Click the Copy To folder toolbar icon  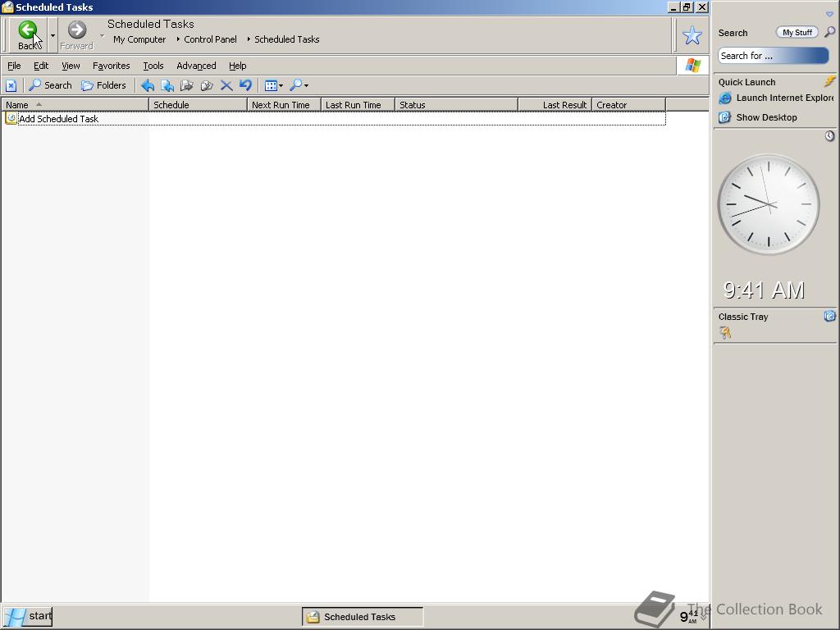186,85
